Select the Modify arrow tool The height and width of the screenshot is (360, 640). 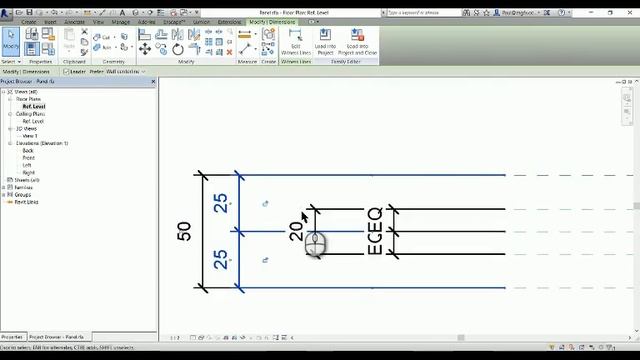[11, 42]
